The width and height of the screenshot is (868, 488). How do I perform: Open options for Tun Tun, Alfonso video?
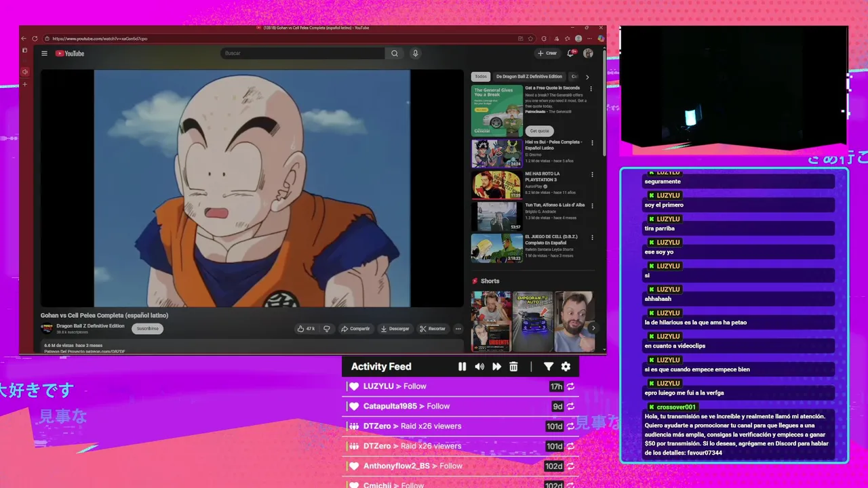pyautogui.click(x=592, y=206)
